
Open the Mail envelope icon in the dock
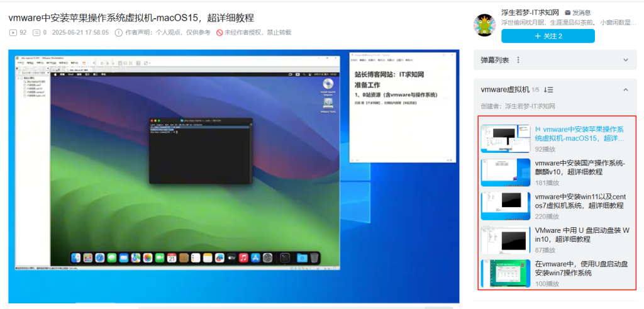tap(124, 257)
